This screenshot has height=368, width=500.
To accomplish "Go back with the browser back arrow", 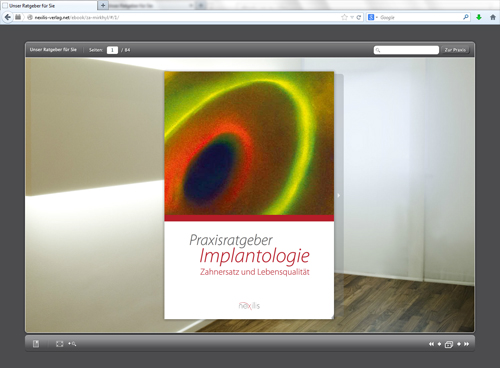I will [x=7, y=17].
